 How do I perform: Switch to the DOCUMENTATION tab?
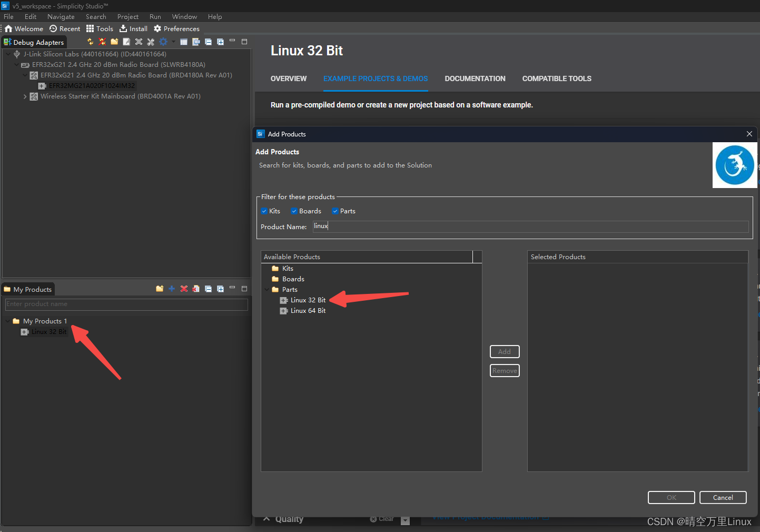point(475,78)
